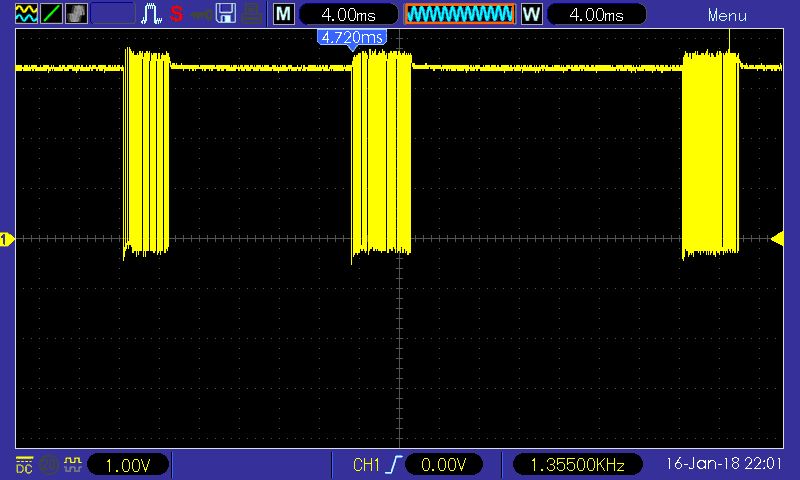Click the dual sine wave display icon
The image size is (800, 480).
pyautogui.click(x=26, y=14)
